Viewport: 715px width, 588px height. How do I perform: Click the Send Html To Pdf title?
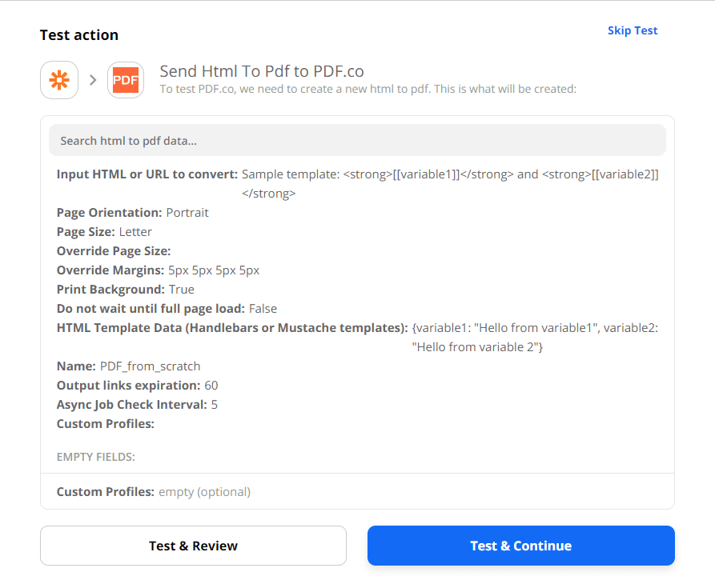262,71
